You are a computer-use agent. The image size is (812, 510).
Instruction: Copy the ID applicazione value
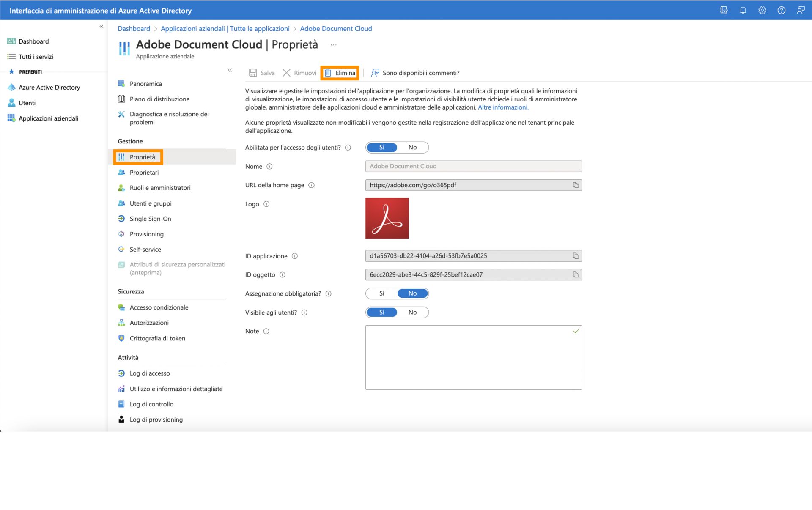576,256
